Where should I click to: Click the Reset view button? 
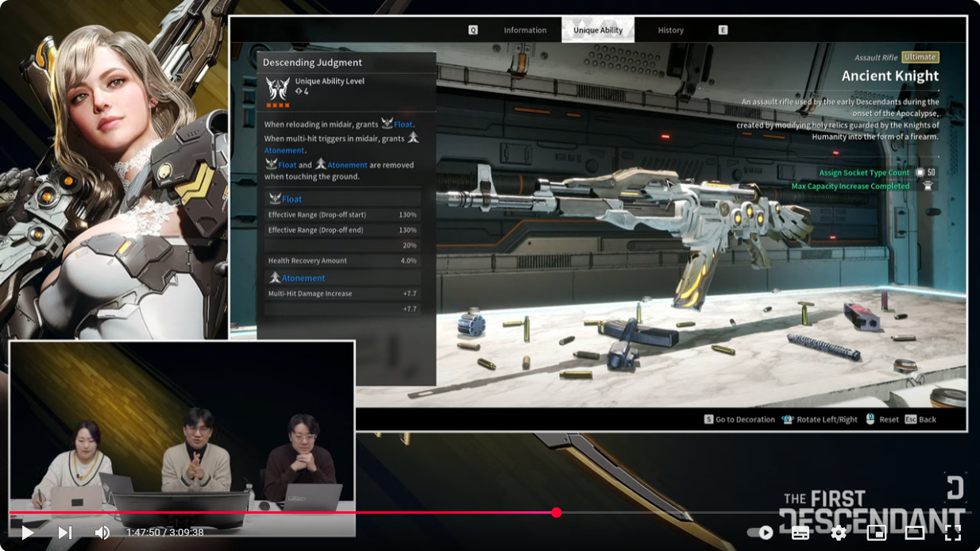coord(882,419)
